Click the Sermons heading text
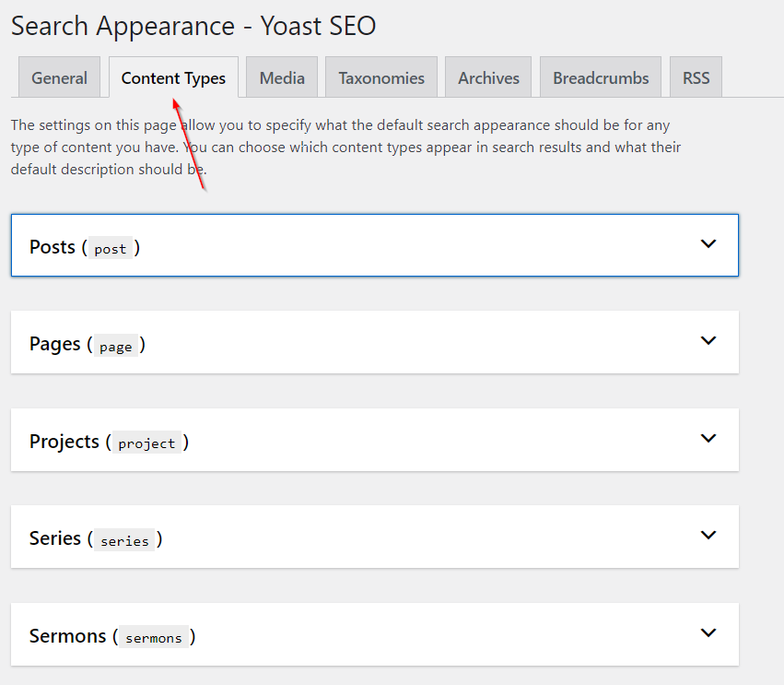This screenshot has width=784, height=685. [x=68, y=636]
